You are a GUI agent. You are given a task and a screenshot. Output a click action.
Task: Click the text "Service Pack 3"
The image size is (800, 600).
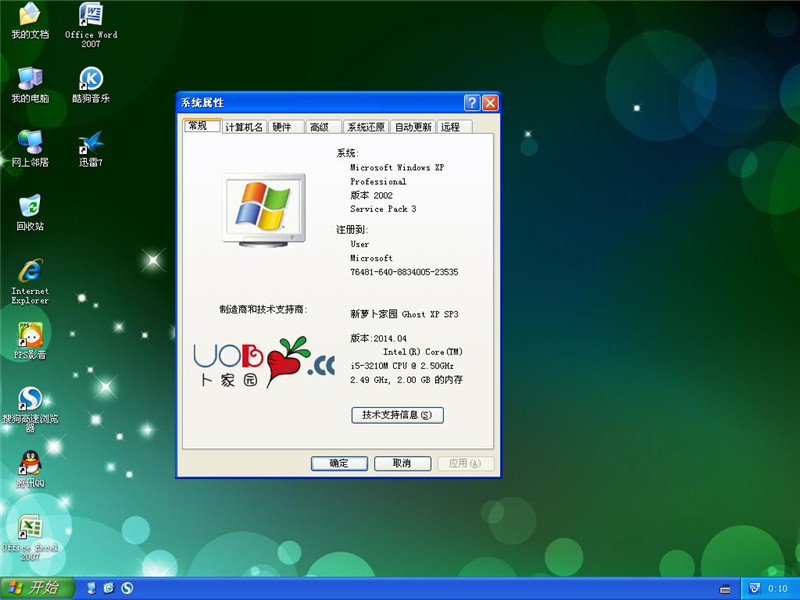pos(383,209)
